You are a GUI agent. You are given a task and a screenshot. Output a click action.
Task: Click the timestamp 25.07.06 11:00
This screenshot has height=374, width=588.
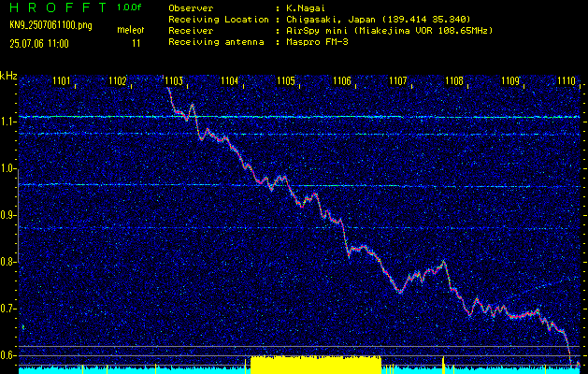point(39,44)
